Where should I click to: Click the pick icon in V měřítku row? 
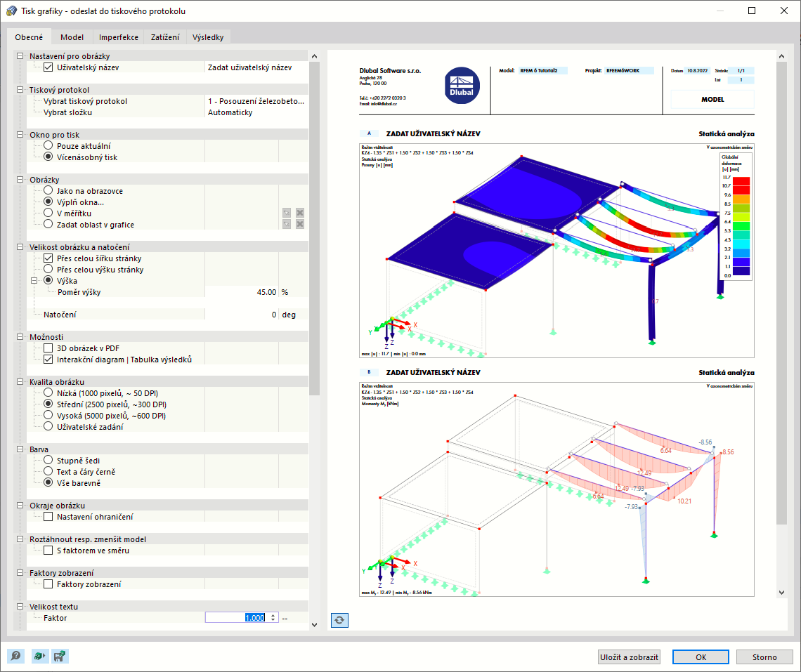coord(287,213)
